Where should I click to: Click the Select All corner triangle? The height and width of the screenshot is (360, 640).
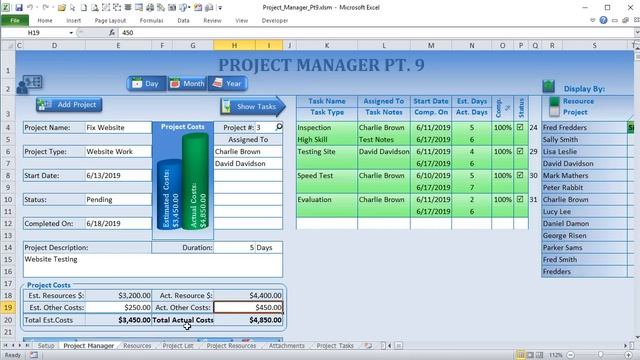(8, 45)
